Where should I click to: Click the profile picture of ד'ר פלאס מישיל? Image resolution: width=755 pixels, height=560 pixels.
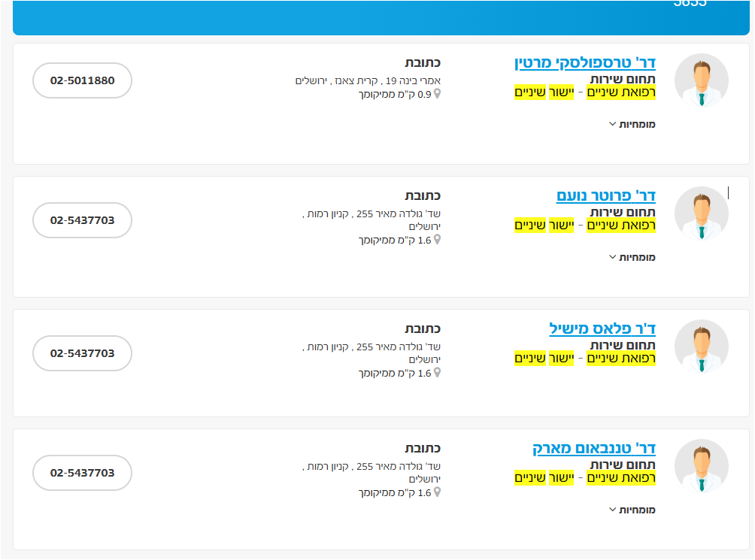(x=701, y=347)
